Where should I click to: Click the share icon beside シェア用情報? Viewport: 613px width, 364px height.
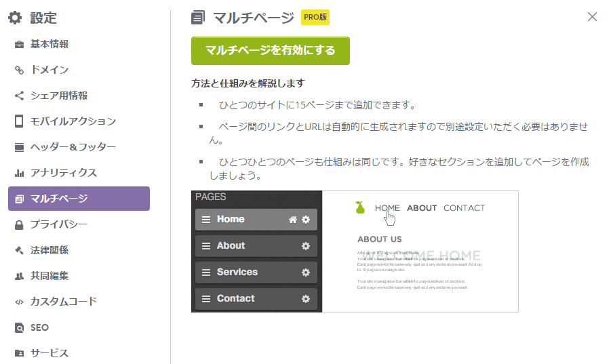[19, 96]
